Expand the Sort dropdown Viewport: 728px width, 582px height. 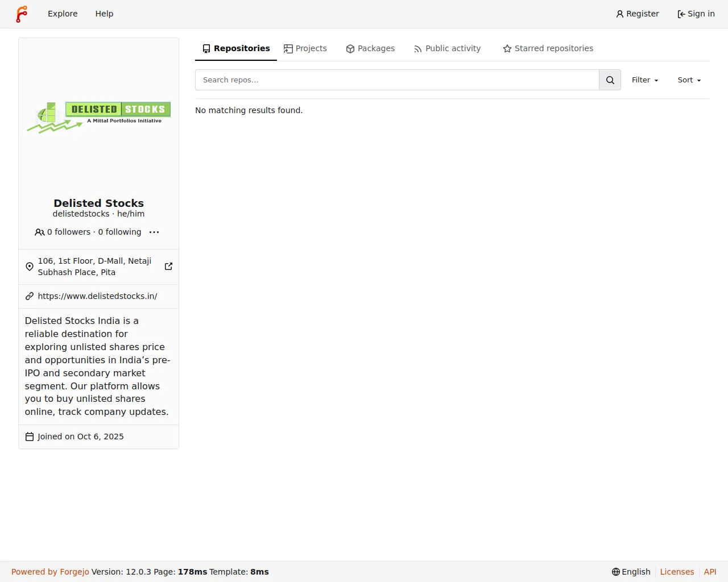click(x=689, y=80)
